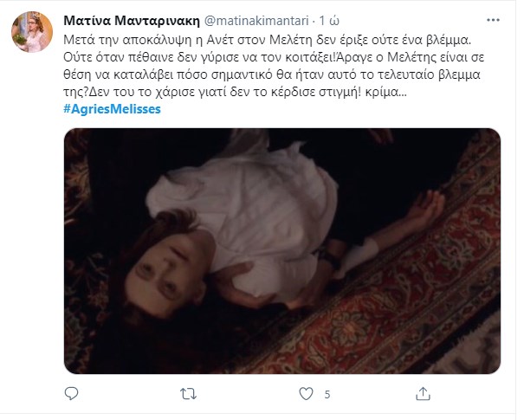Enlarge the attached photo of woman lying down
This screenshot has height=420, width=524.
click(282, 251)
